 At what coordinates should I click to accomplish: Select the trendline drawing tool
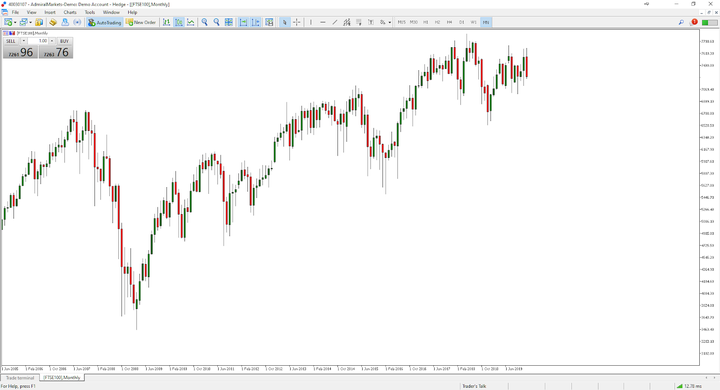(x=335, y=22)
